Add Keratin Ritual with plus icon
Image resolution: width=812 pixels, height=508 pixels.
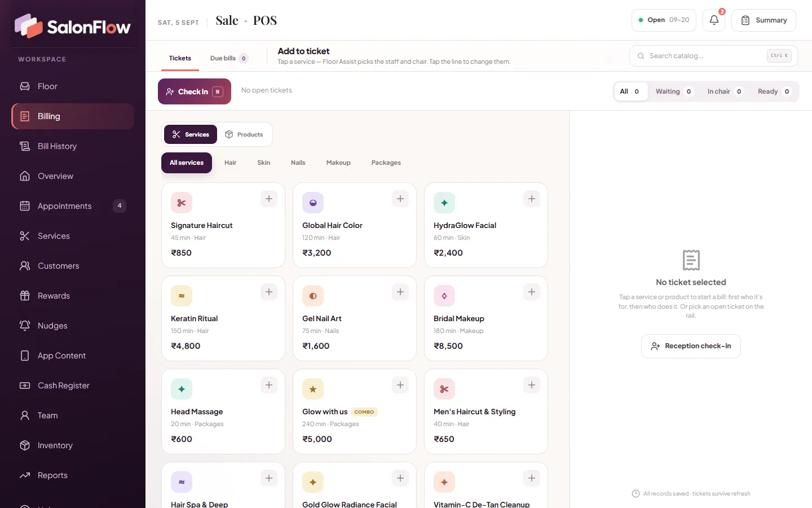pyautogui.click(x=269, y=292)
